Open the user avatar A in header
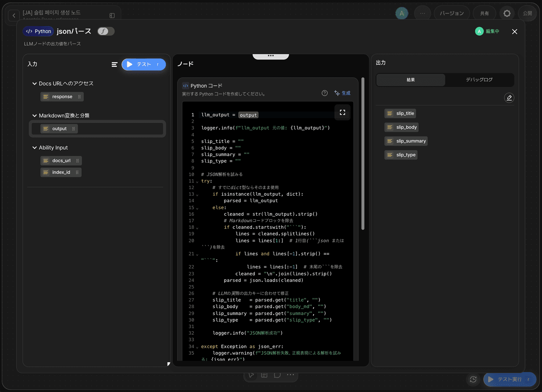 [402, 13]
